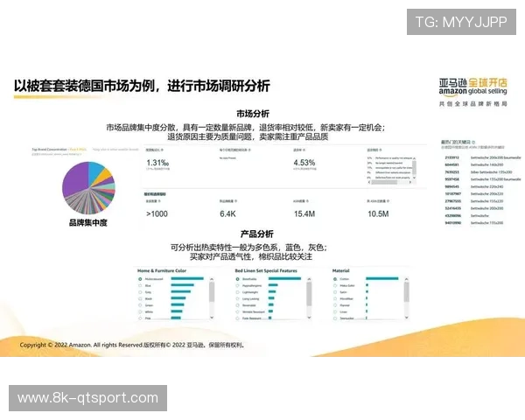Click the info icon beside hot keywords title

[x=473, y=143]
